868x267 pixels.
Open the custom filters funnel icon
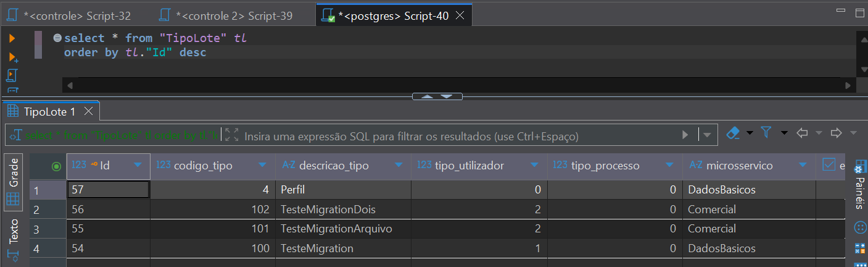point(766,133)
